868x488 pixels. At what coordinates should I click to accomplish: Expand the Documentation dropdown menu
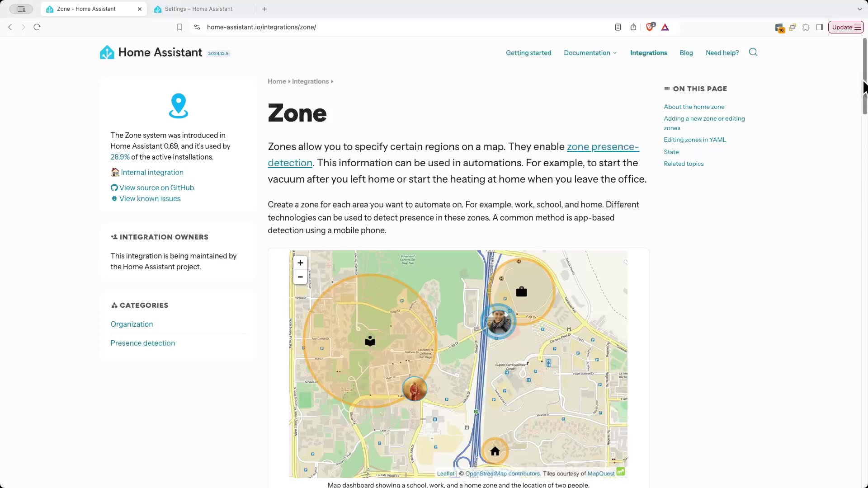click(x=590, y=53)
